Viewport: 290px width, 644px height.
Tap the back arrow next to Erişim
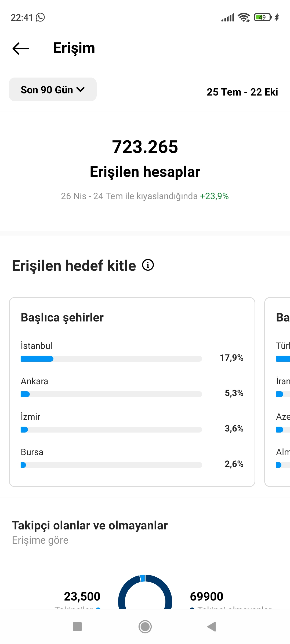coord(21,48)
